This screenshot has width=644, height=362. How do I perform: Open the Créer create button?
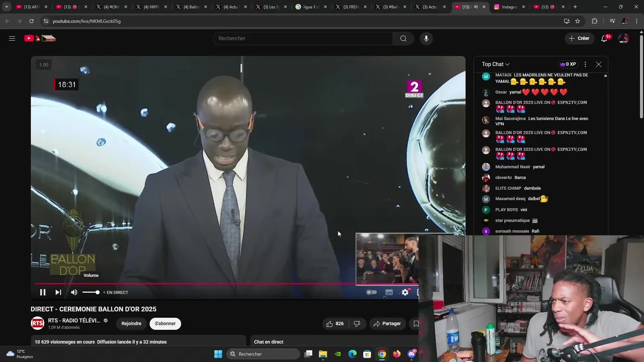tap(579, 38)
